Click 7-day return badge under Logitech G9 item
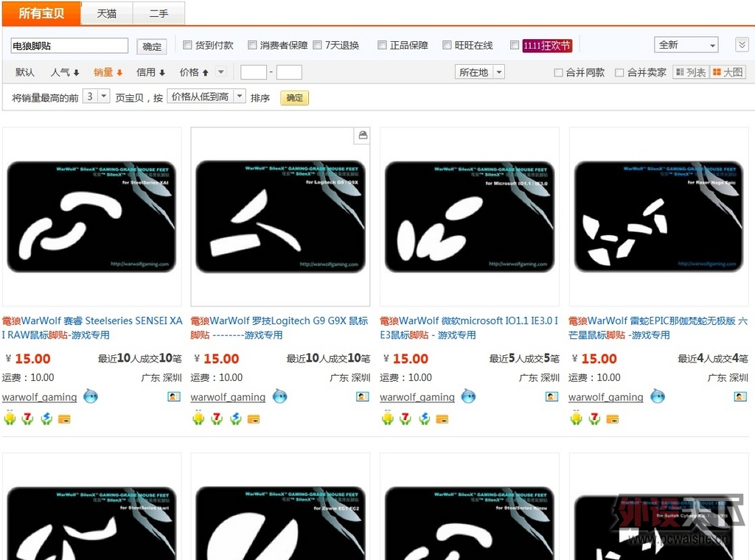 (x=218, y=419)
